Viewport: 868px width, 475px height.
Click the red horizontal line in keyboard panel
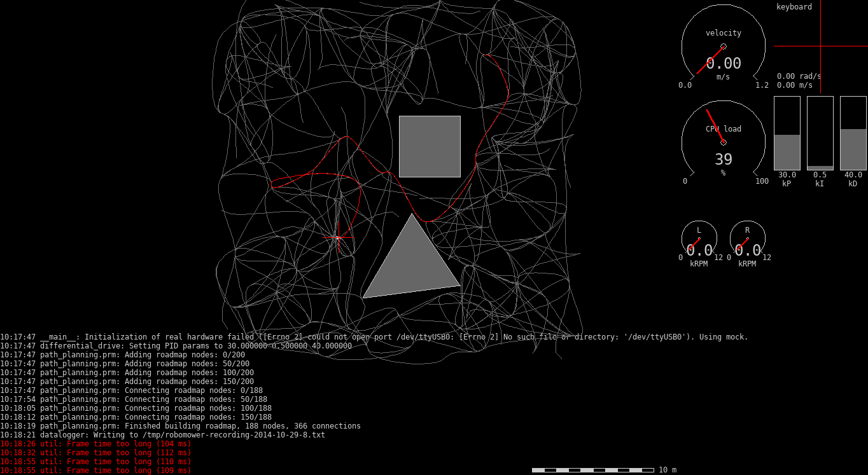click(821, 46)
